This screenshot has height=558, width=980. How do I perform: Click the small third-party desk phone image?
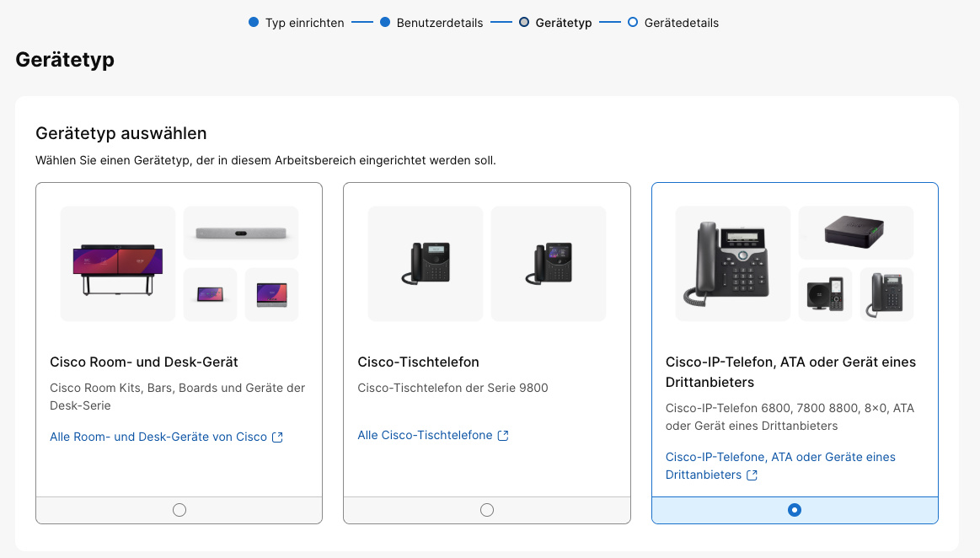(886, 294)
